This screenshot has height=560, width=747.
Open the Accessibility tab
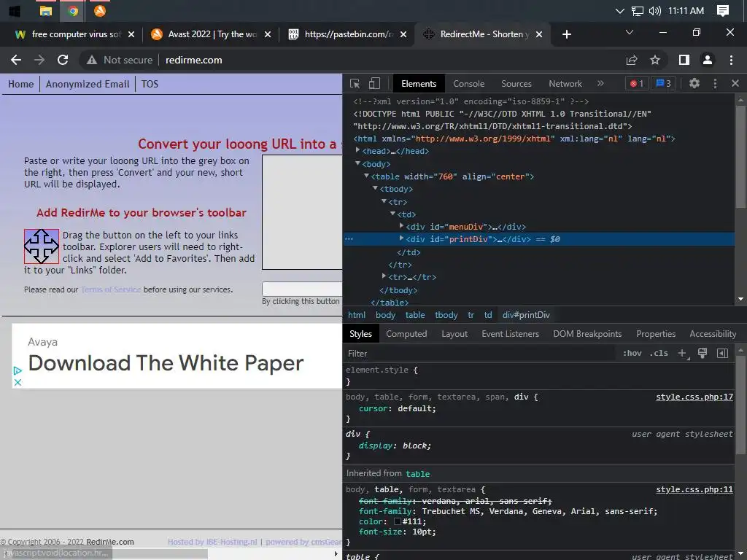point(713,334)
